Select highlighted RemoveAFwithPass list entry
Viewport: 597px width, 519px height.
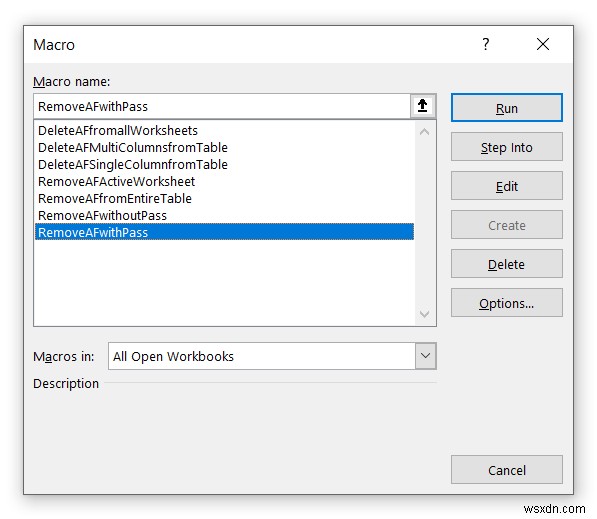[x=224, y=232]
